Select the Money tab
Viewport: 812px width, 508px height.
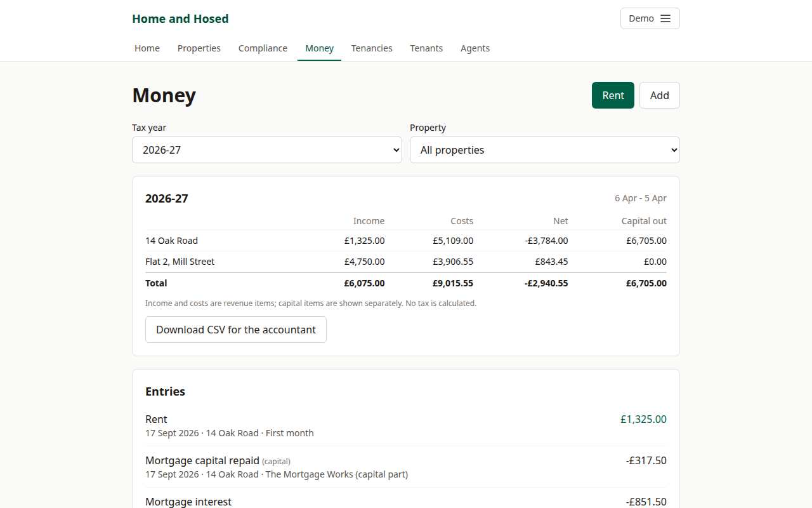[x=319, y=48]
